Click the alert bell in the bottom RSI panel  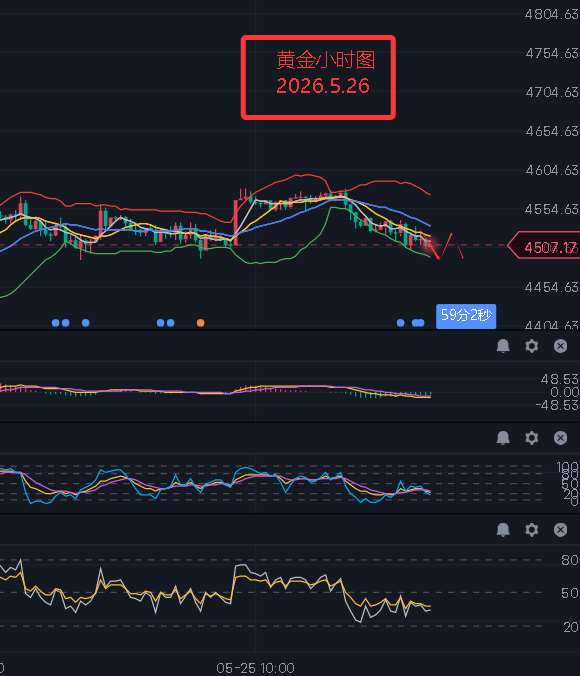click(x=503, y=529)
